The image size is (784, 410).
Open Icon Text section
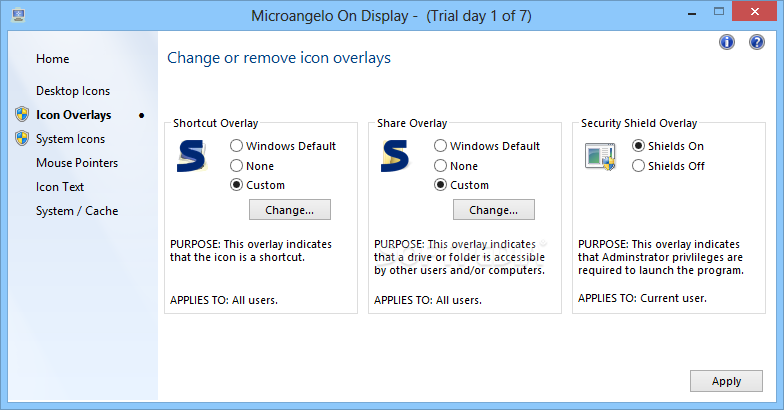coord(60,187)
